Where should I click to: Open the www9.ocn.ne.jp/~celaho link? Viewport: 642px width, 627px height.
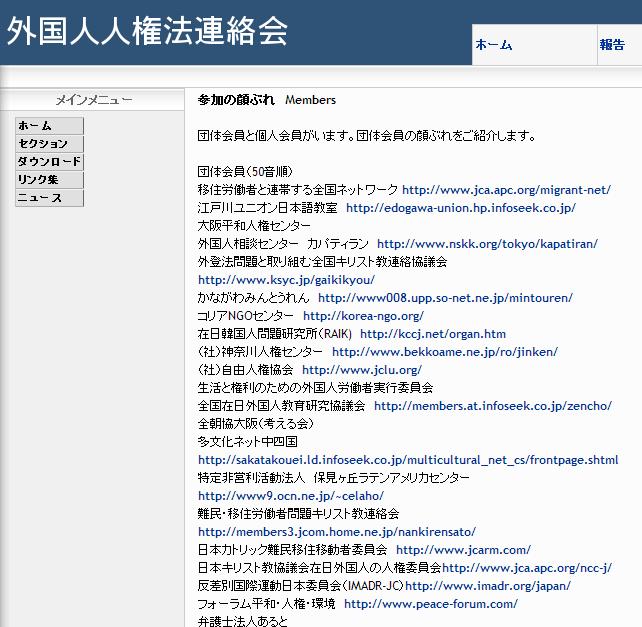(291, 496)
